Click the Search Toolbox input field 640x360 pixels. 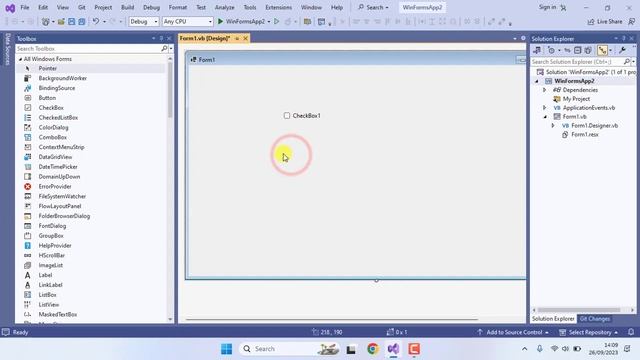point(89,49)
